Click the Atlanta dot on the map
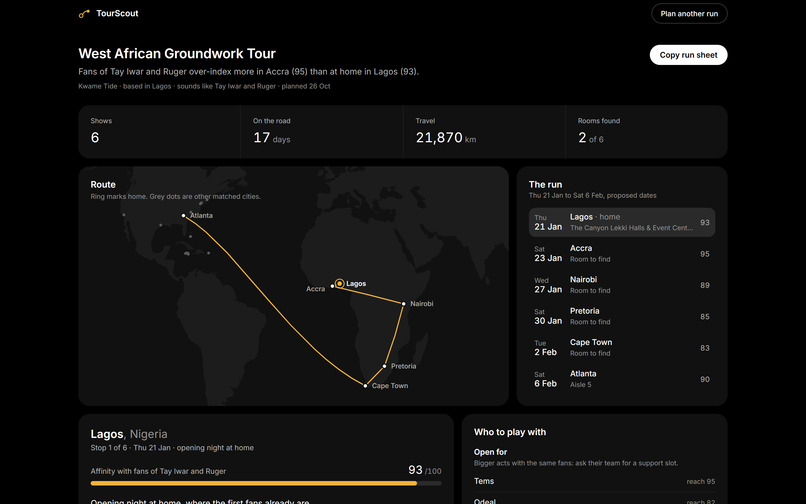Screen dimensions: 806x504 click(x=184, y=215)
